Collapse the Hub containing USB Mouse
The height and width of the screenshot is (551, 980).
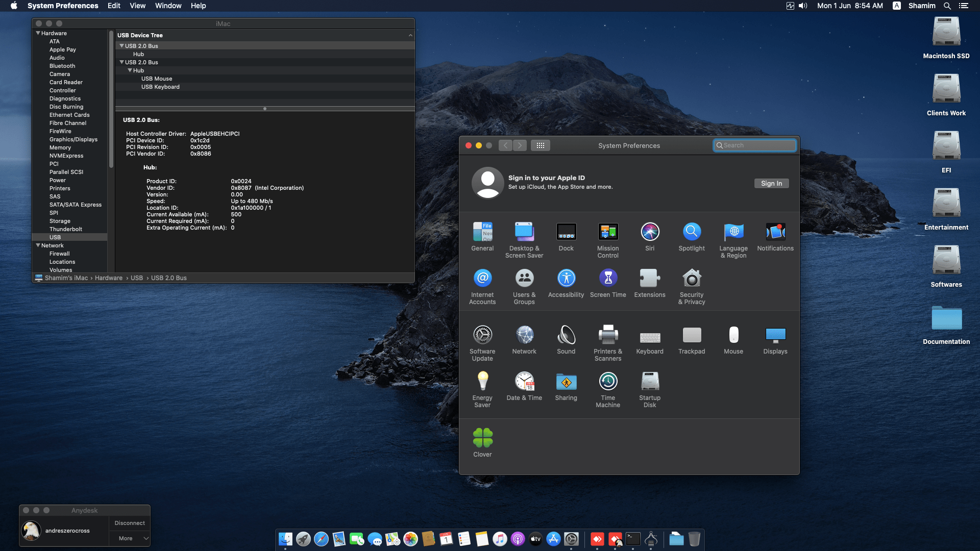click(130, 70)
